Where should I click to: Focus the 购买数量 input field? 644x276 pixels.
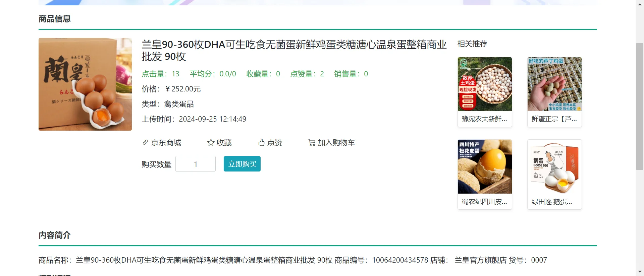(x=196, y=164)
